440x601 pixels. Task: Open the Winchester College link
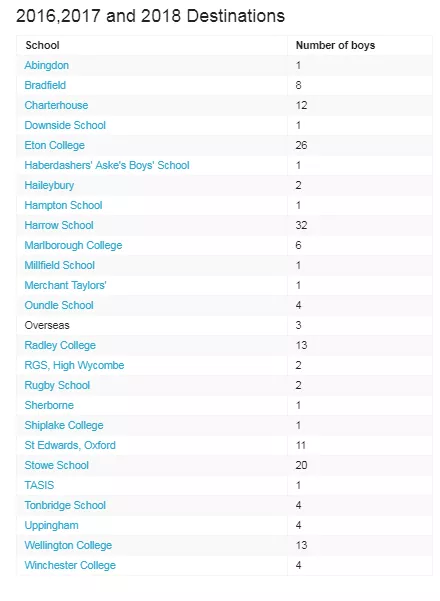[70, 566]
